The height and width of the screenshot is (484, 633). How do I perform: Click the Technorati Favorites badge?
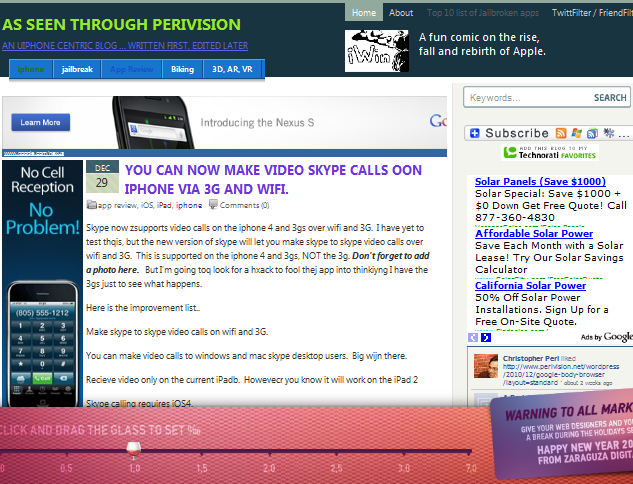pyautogui.click(x=550, y=152)
